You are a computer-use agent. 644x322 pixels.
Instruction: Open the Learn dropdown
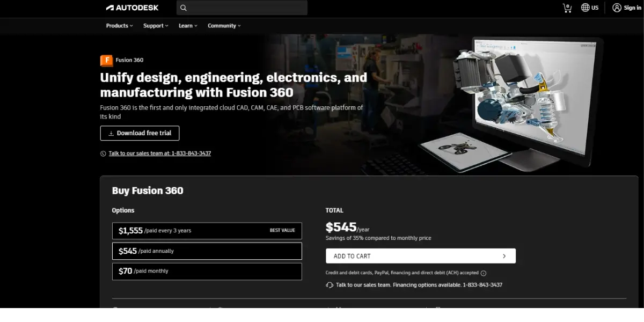point(188,26)
